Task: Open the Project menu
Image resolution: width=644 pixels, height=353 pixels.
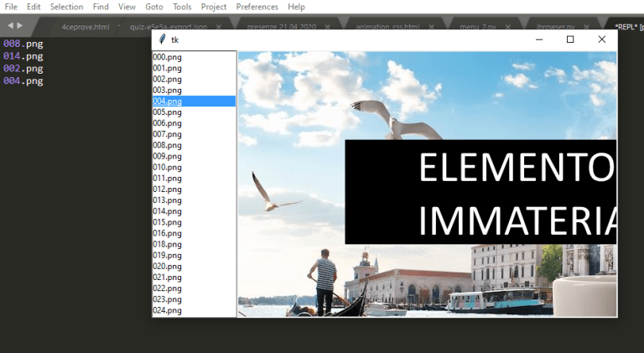Action: 214,7
